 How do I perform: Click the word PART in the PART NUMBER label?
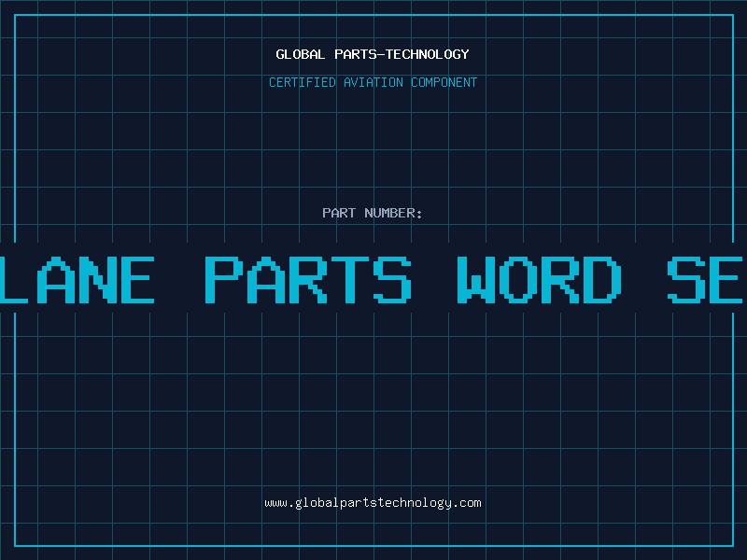point(339,213)
